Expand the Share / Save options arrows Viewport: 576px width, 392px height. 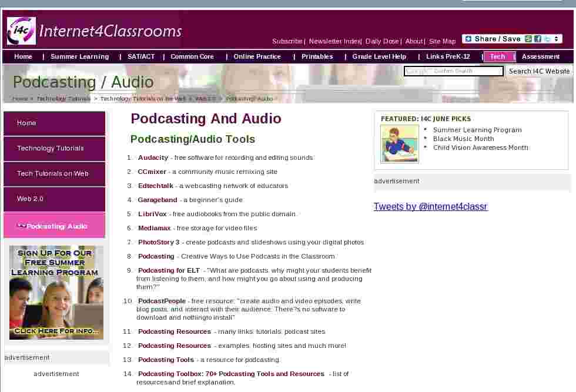point(557,39)
